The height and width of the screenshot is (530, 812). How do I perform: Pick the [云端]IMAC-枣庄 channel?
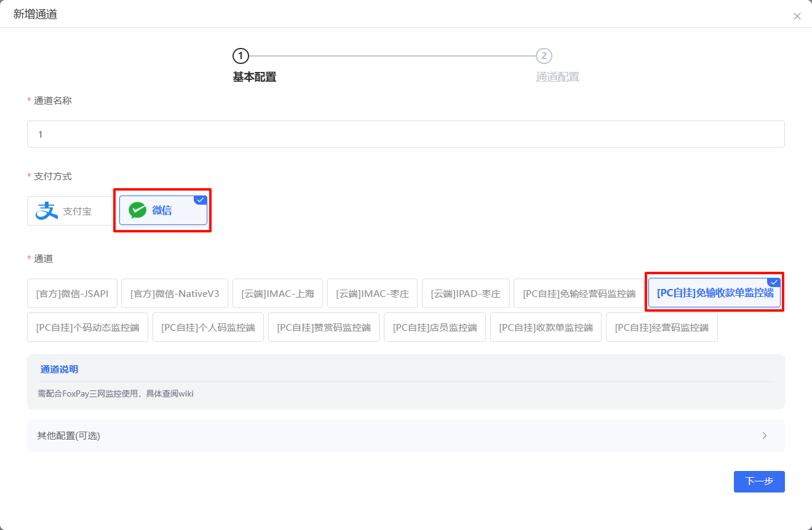(372, 293)
